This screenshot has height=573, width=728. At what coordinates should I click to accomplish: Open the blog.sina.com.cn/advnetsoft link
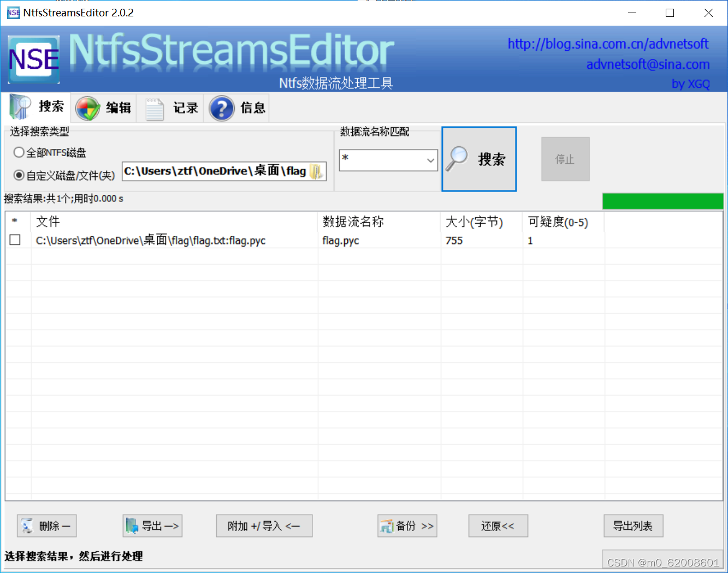click(x=608, y=44)
